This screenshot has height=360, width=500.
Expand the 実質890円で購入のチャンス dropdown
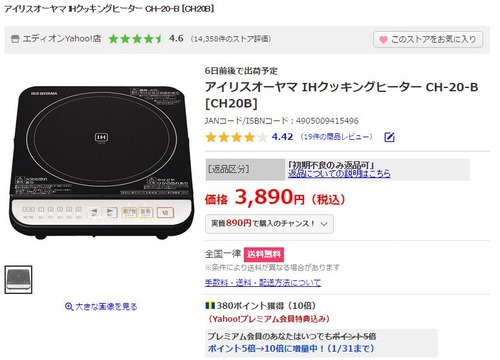click(269, 224)
